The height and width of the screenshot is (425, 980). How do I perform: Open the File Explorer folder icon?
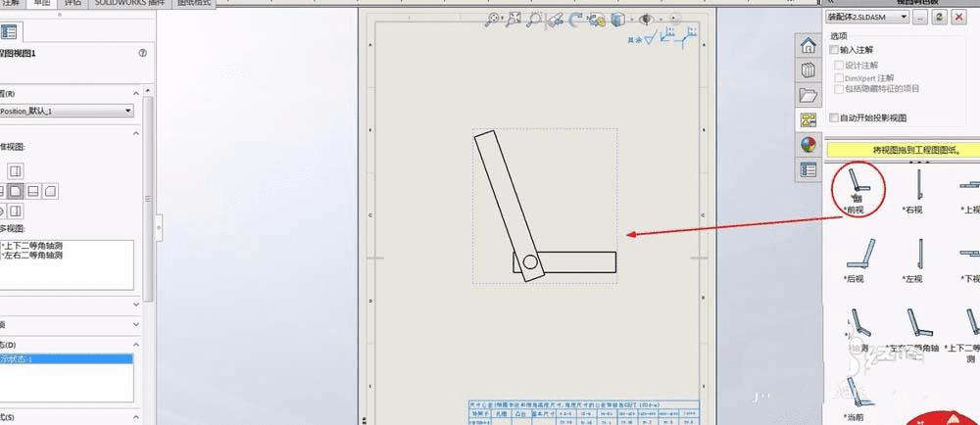tap(808, 95)
